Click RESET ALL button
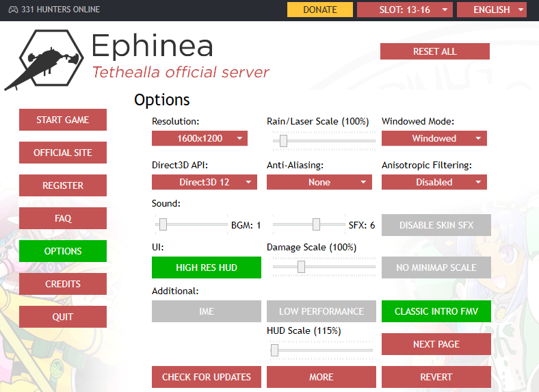The height and width of the screenshot is (392, 539). pos(435,51)
